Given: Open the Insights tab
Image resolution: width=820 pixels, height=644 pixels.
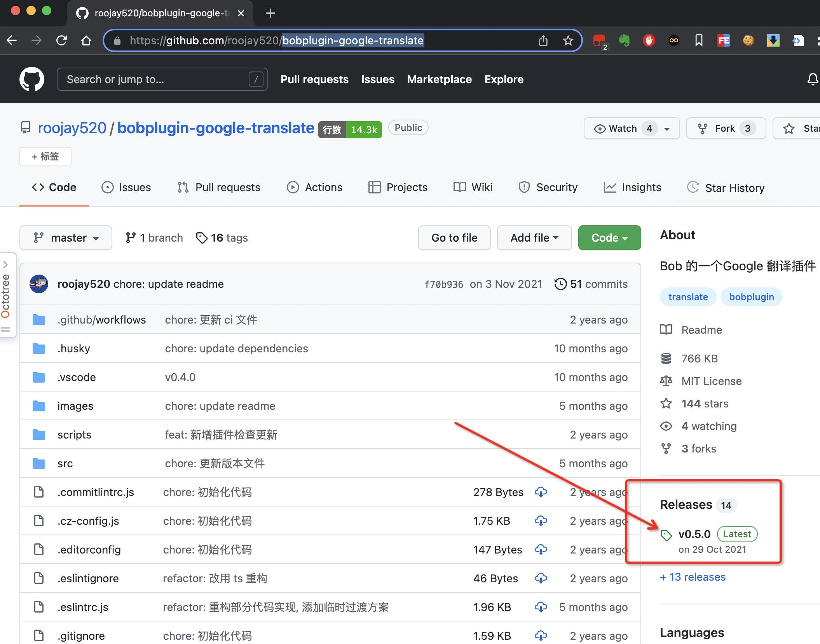Looking at the screenshot, I should tap(632, 188).
